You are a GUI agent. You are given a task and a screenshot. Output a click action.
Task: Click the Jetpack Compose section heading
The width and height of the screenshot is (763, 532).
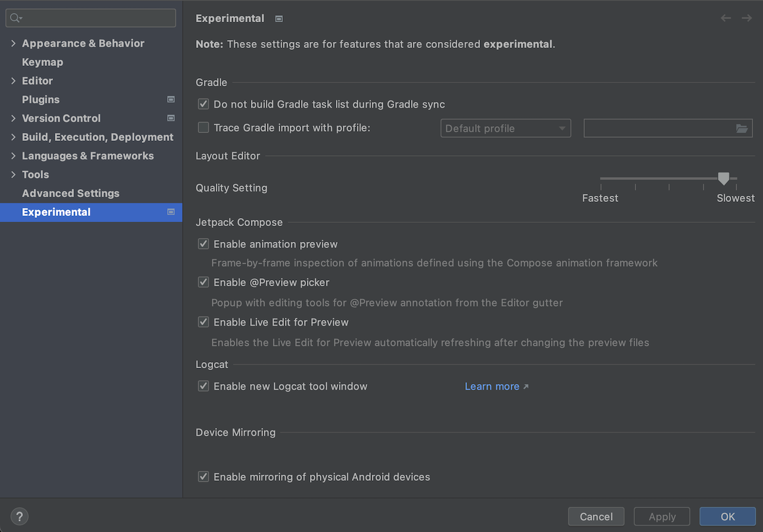tap(239, 222)
